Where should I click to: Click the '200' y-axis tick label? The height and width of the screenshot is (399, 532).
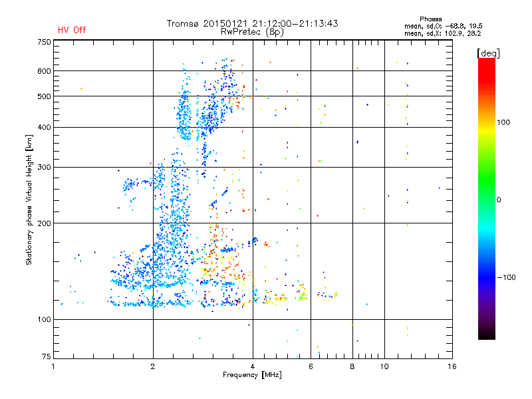pos(44,223)
